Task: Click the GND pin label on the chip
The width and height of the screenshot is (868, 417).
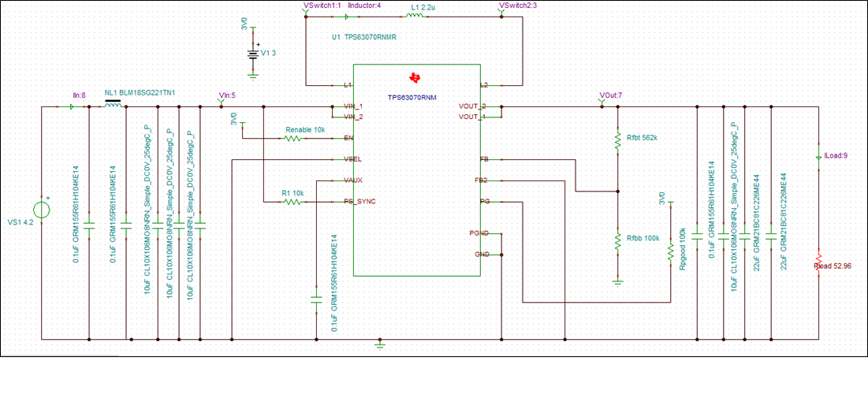Action: [x=482, y=254]
